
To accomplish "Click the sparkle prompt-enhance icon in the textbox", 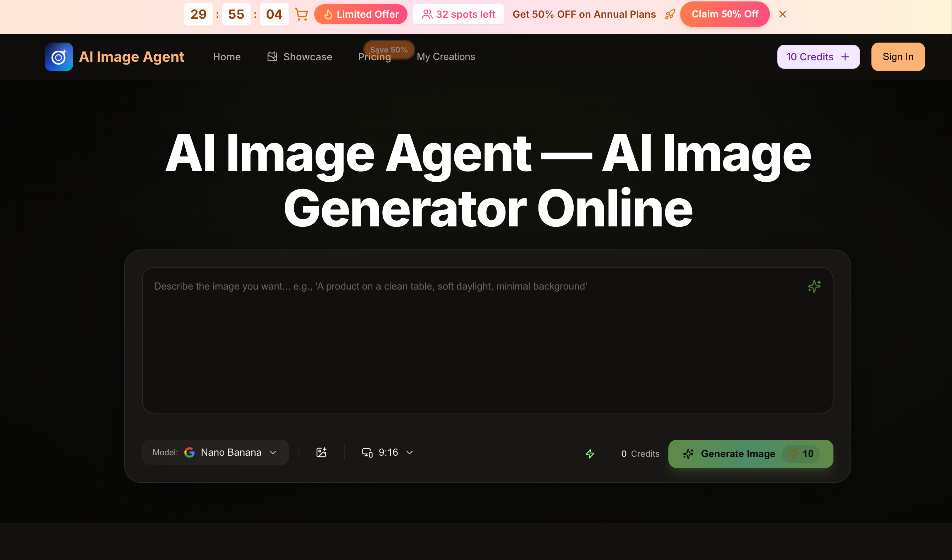I will point(814,286).
